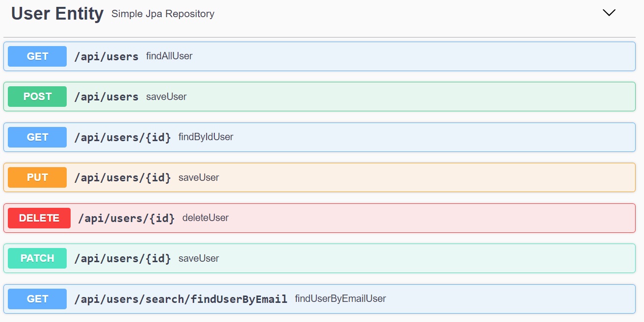644x322 pixels.
Task: Open the DELETE /api/users/{id} path
Action: 127,219
